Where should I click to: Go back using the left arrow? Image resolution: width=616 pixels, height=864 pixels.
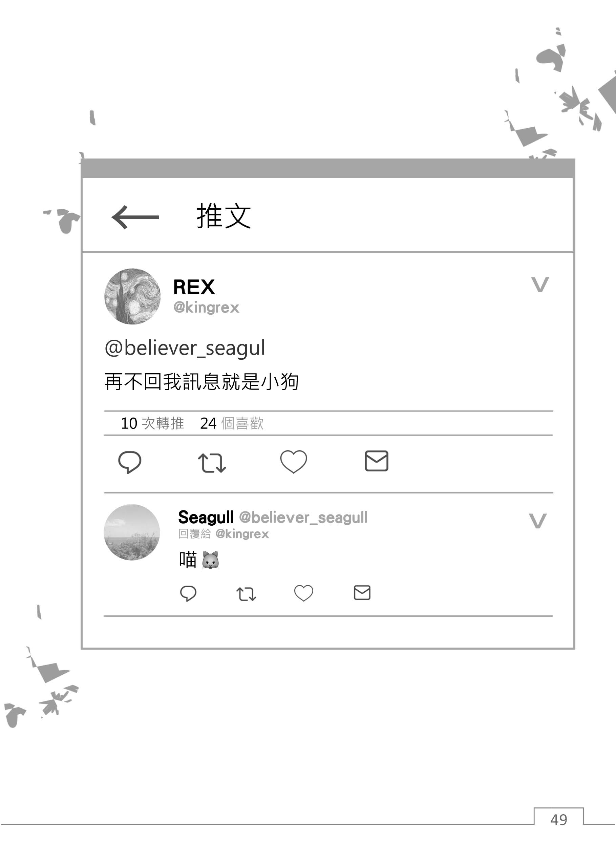click(135, 217)
